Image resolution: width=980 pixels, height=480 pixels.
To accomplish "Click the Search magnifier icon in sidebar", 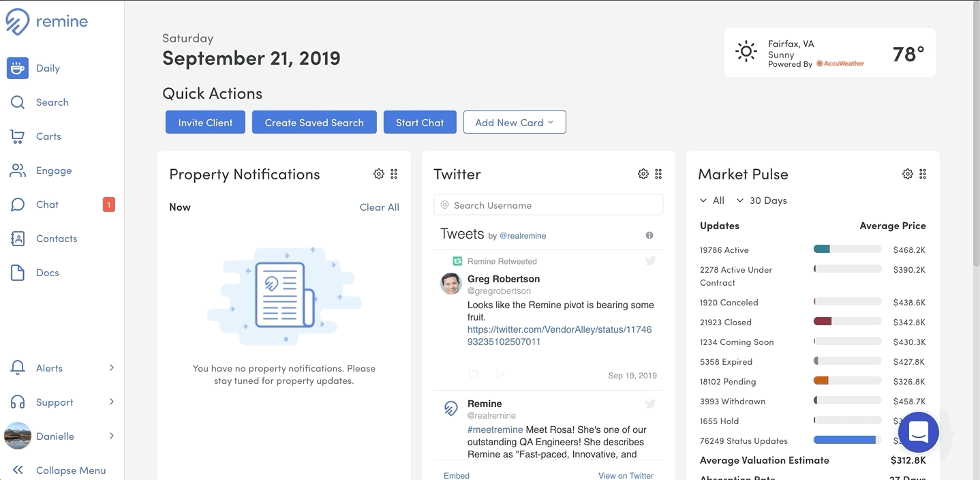I will coord(18,102).
